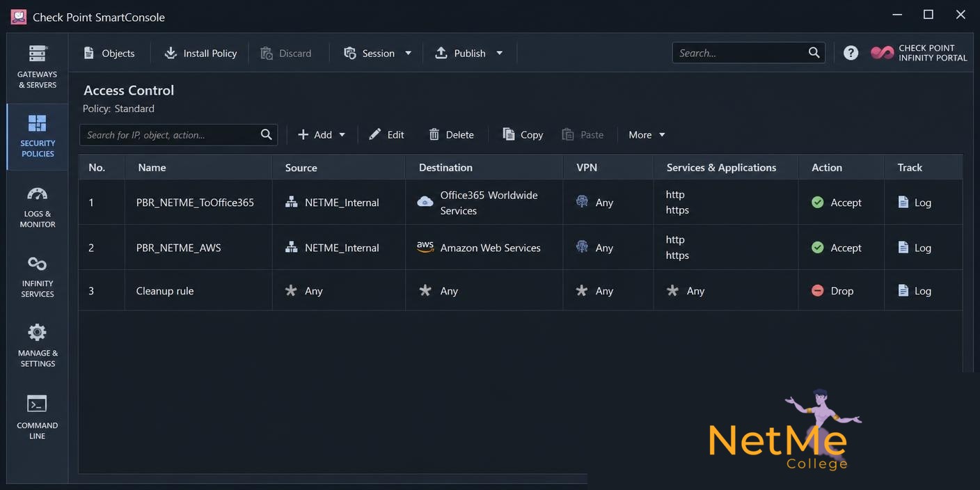Click the Discard button

click(286, 53)
